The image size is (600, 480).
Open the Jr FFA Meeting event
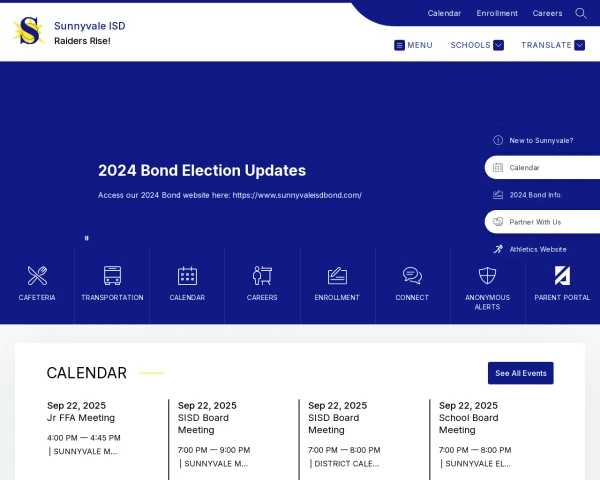pos(81,418)
